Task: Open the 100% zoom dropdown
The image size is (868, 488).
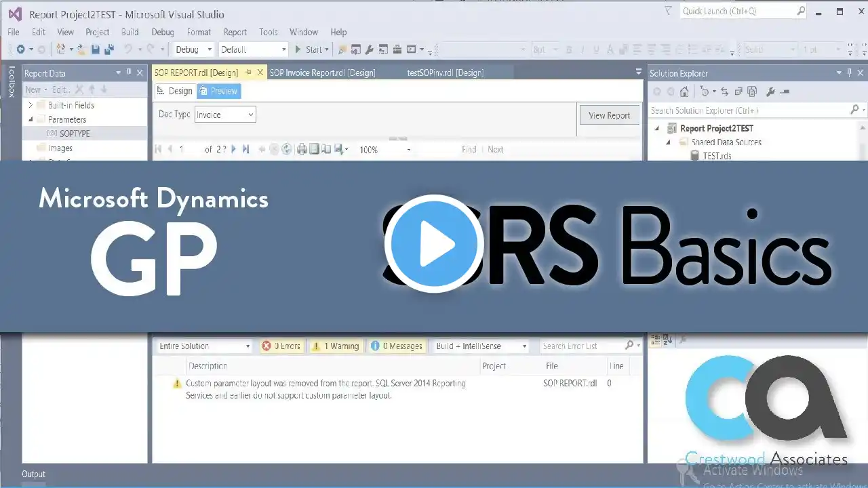Action: click(384, 149)
